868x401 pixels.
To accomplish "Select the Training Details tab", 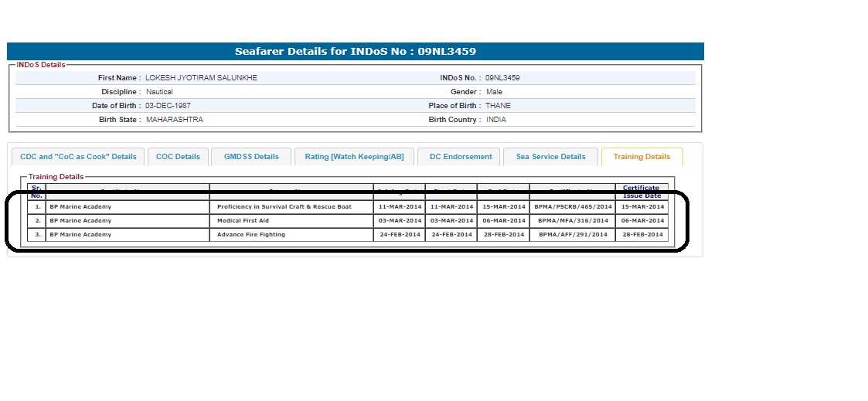I will pyautogui.click(x=642, y=157).
